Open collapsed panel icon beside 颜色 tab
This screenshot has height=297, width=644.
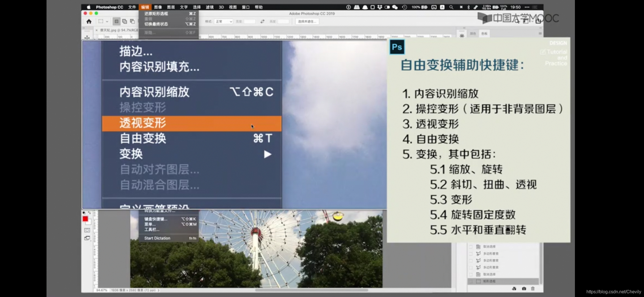[462, 35]
